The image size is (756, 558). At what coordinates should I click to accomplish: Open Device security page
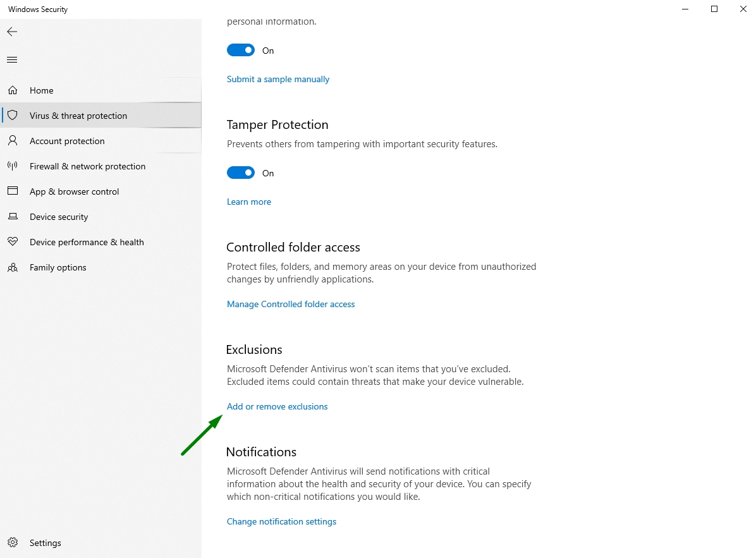click(x=101, y=216)
